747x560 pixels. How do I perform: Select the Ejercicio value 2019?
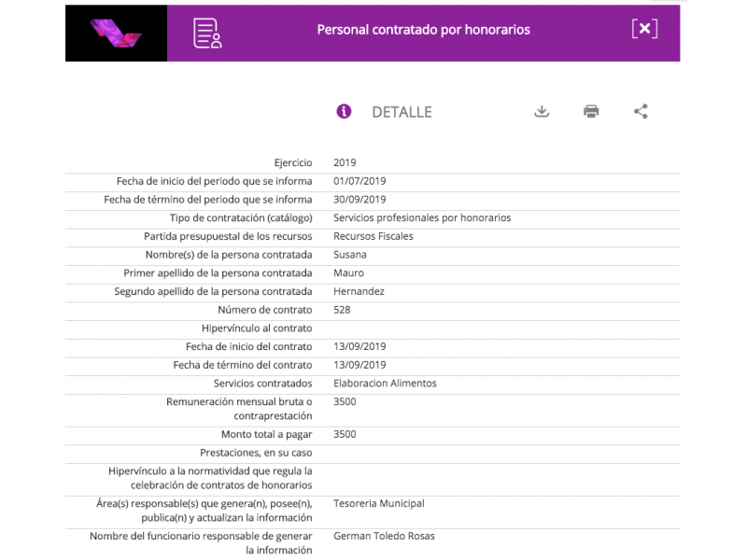(x=345, y=163)
